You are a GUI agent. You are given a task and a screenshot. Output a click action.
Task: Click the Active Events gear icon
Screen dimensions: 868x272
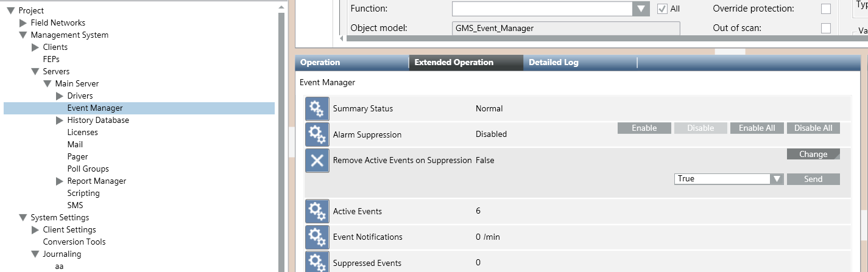(317, 212)
